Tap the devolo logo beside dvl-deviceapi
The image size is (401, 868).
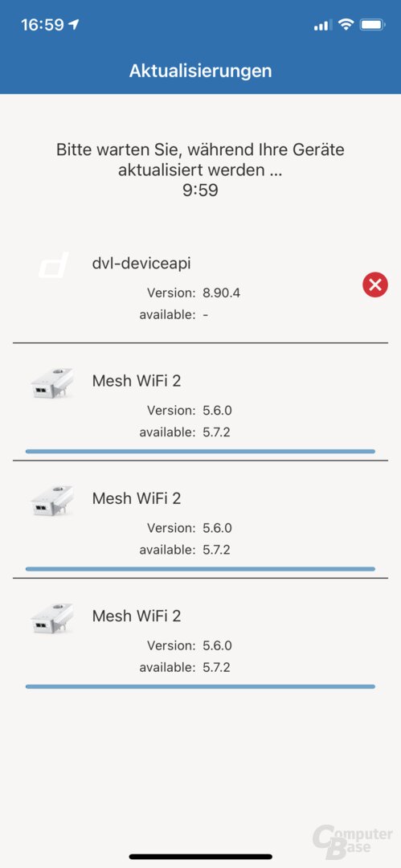point(53,265)
